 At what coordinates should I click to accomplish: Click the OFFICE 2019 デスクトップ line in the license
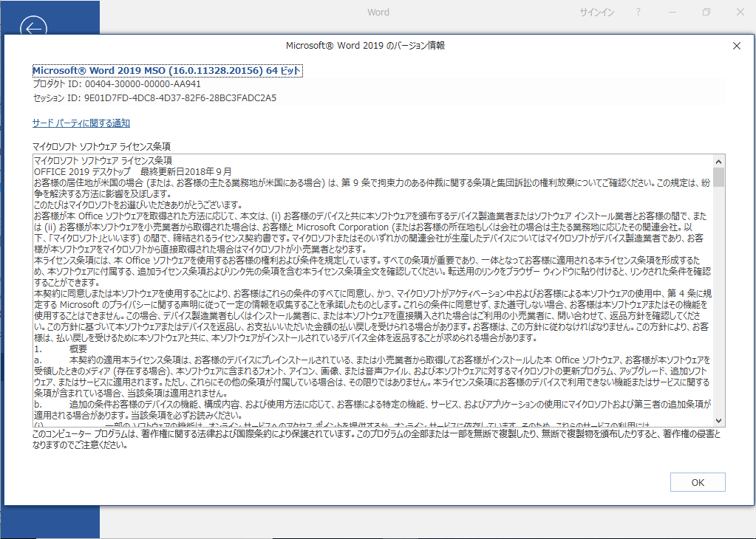click(x=132, y=171)
